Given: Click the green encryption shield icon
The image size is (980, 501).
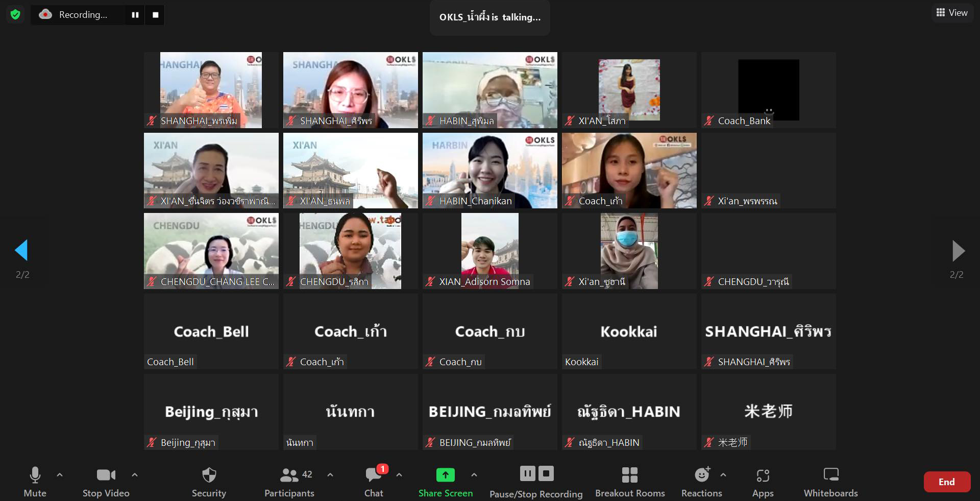Looking at the screenshot, I should click(15, 15).
